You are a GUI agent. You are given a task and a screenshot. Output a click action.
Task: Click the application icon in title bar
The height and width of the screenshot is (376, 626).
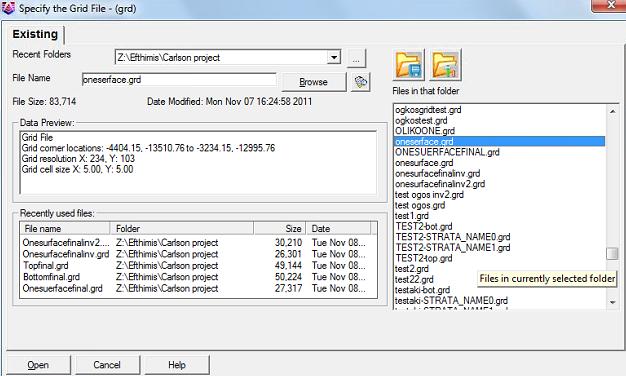8,8
